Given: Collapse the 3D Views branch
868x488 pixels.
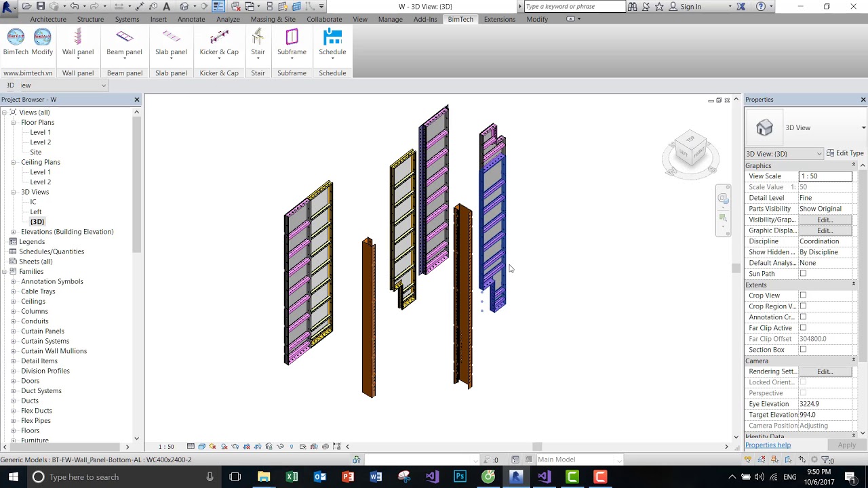Looking at the screenshot, I should click(x=14, y=192).
